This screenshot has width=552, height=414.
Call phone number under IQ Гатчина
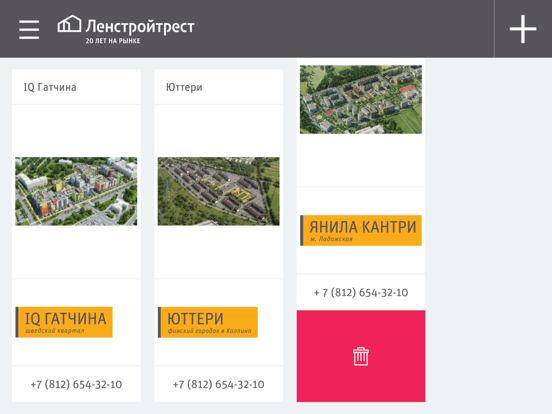click(76, 384)
